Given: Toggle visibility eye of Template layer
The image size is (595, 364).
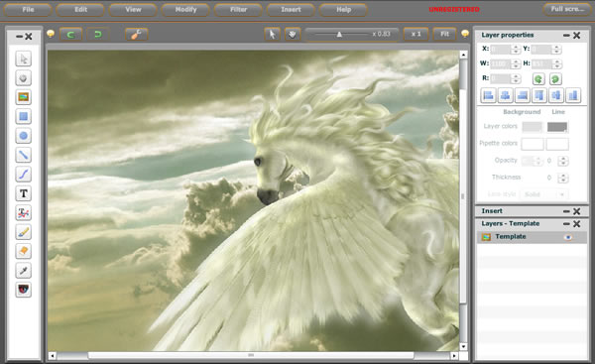Looking at the screenshot, I should coord(568,237).
